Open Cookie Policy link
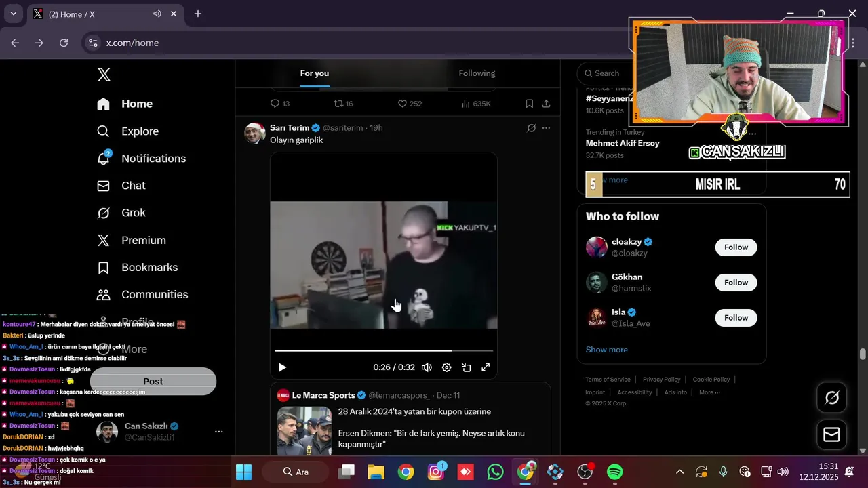Image resolution: width=868 pixels, height=488 pixels. pyautogui.click(x=711, y=380)
